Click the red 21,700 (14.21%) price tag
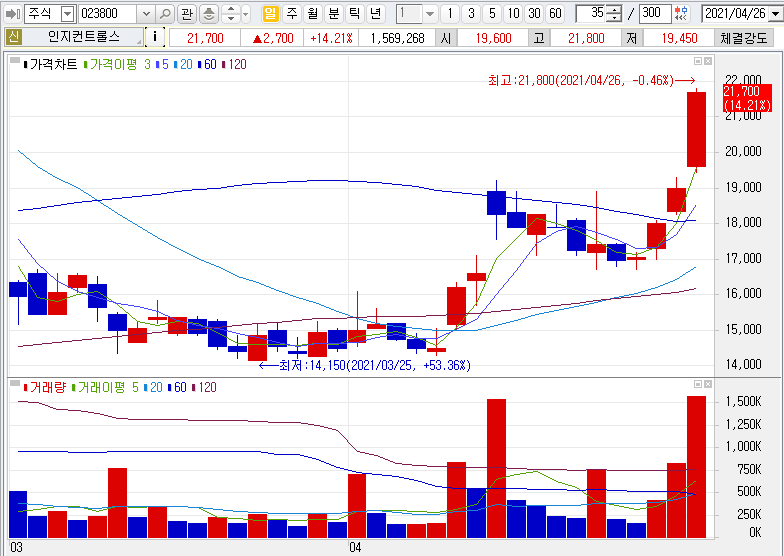The image size is (784, 556). pos(747,98)
